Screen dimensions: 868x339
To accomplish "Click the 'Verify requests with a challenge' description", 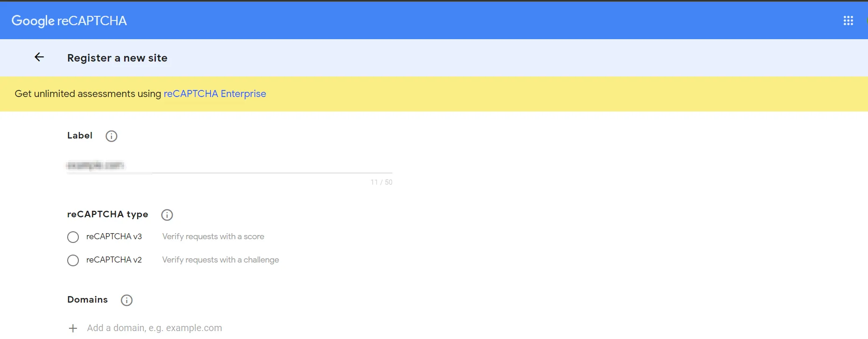I will [x=221, y=260].
